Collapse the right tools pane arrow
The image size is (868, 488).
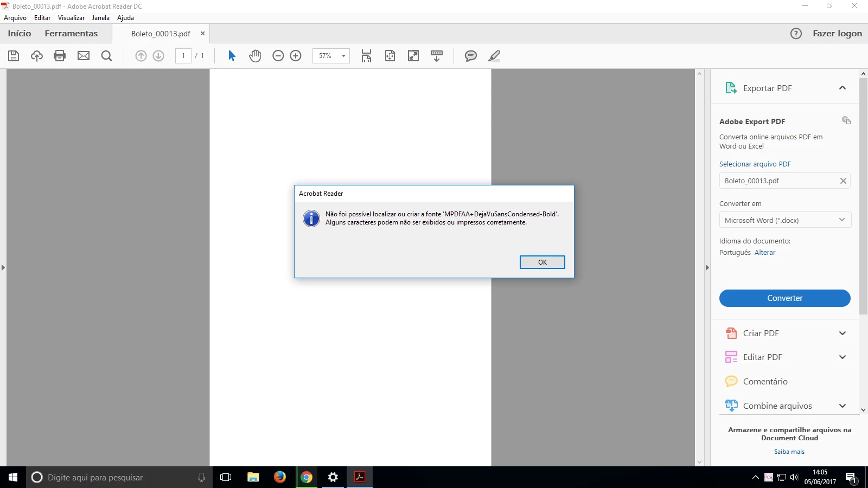pos(707,268)
